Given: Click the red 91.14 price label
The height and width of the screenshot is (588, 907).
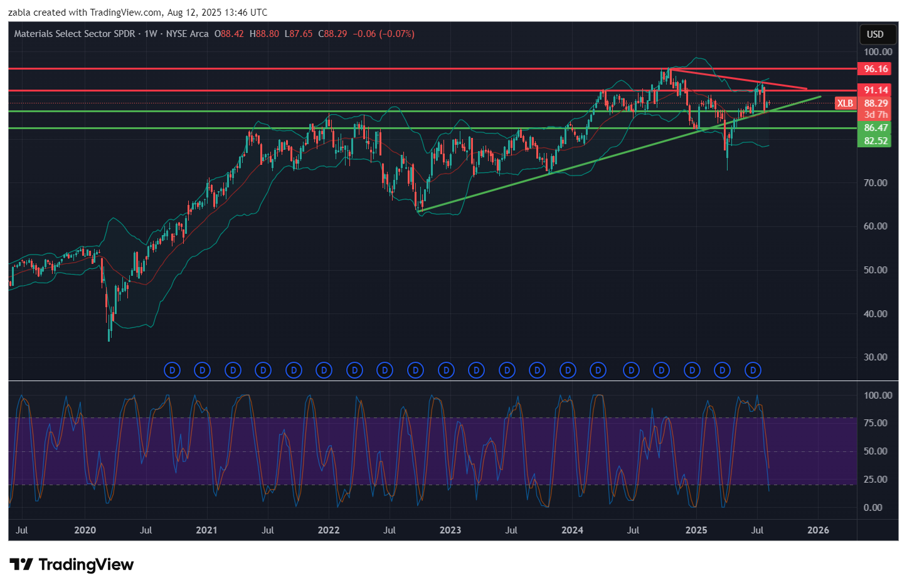Looking at the screenshot, I should tap(876, 90).
